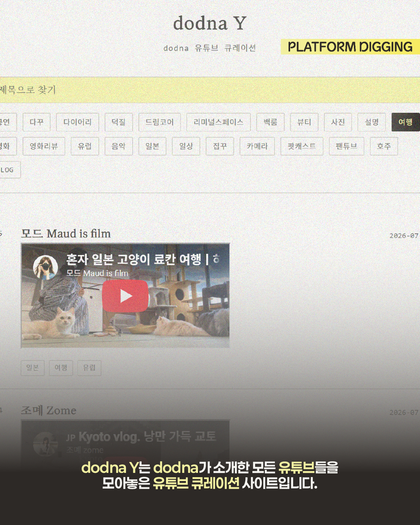This screenshot has height=525, width=420.
Task: Click the 제목으로 찾기 search field
Action: click(x=210, y=90)
